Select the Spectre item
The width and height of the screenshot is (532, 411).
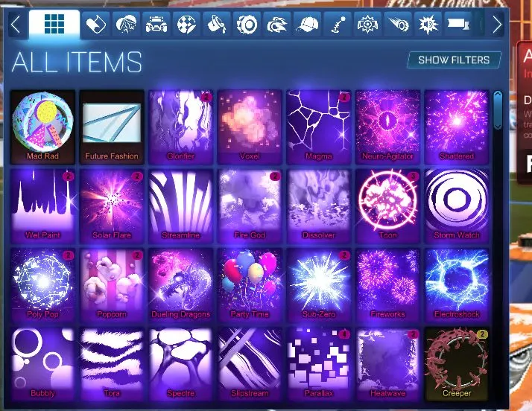pos(181,364)
